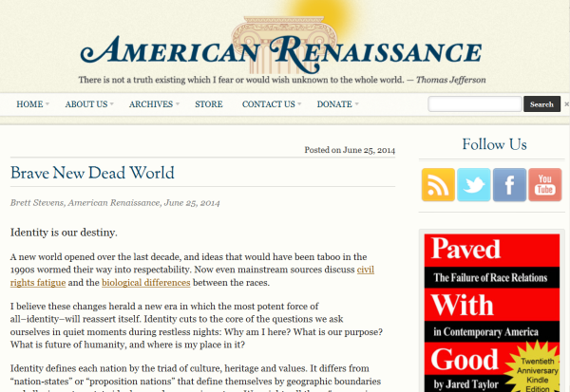Open the YouTube channel icon
Viewport: 570px width, 392px height.
tap(544, 184)
